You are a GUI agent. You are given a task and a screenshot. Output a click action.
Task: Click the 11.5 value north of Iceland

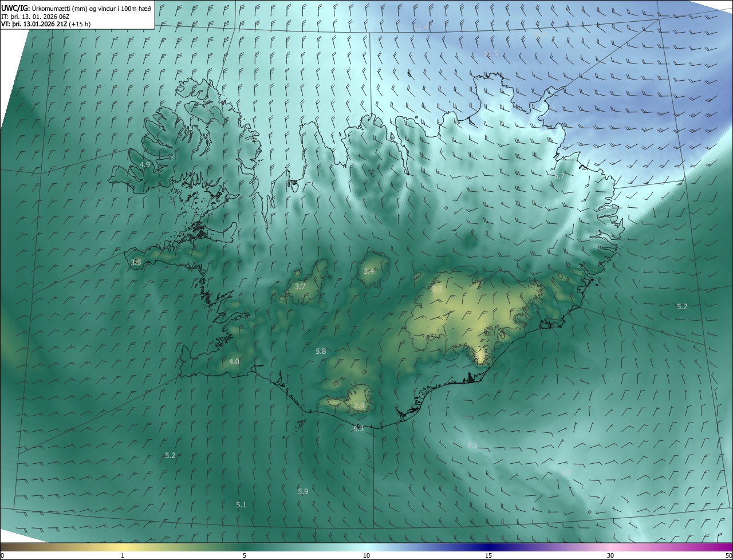tap(491, 54)
